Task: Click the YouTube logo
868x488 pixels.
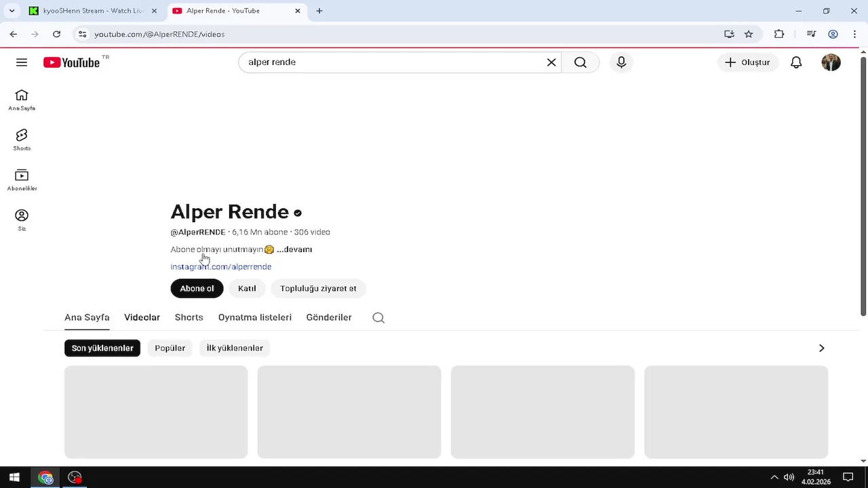Action: tap(71, 62)
